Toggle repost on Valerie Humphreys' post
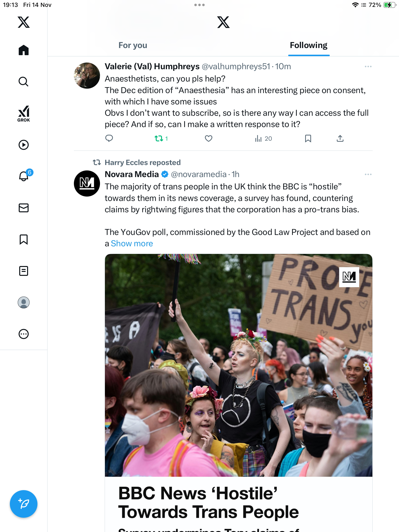 coord(159,138)
